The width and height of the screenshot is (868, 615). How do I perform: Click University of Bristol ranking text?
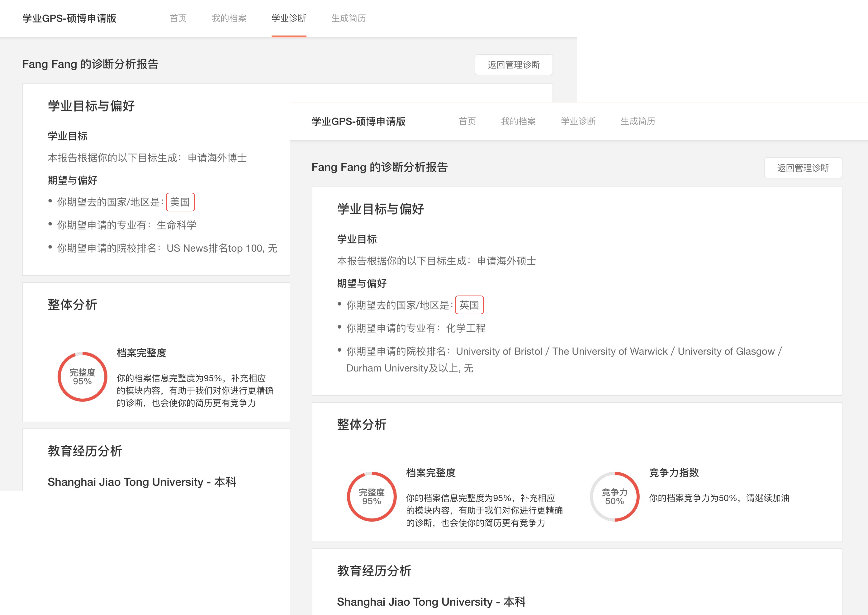click(499, 351)
